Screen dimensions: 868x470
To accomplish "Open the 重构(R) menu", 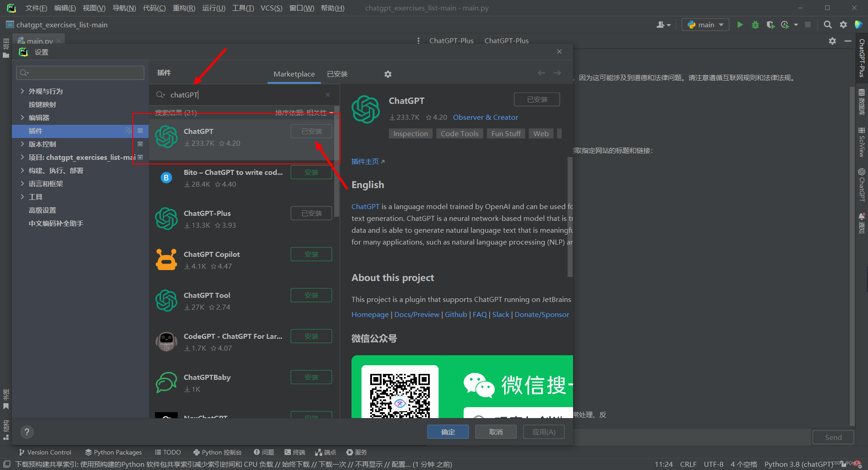I will [x=184, y=8].
